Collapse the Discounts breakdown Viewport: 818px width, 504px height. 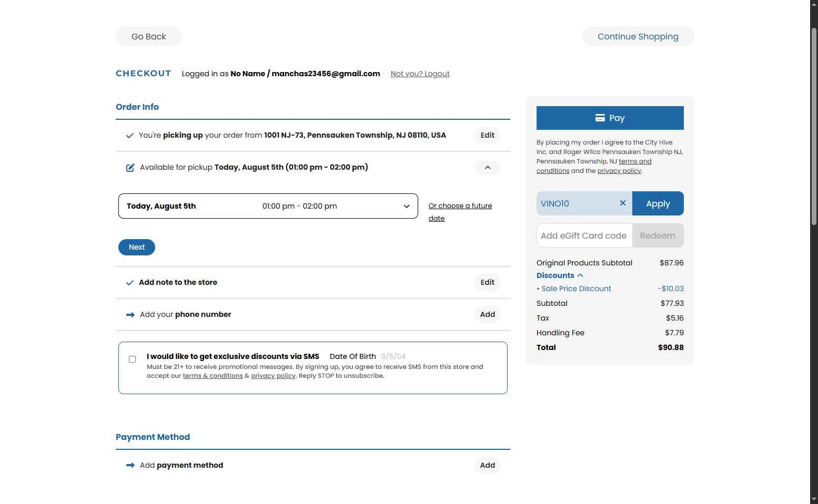[x=560, y=275]
